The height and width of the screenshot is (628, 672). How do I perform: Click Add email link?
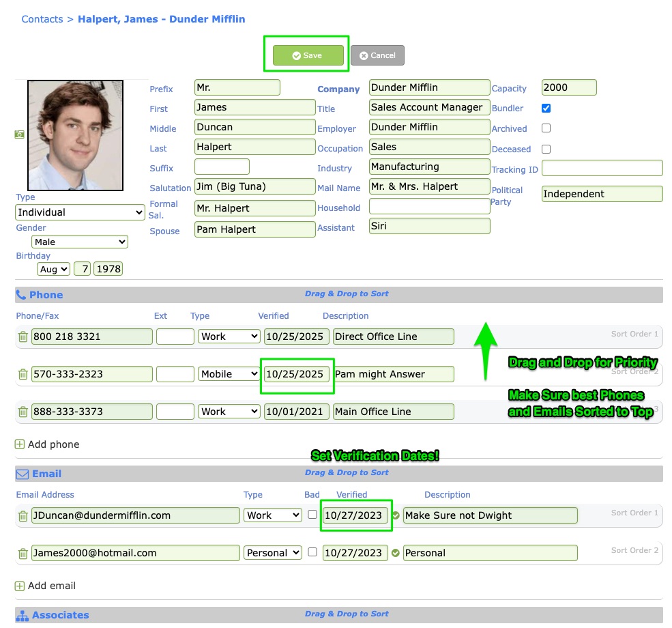51,586
